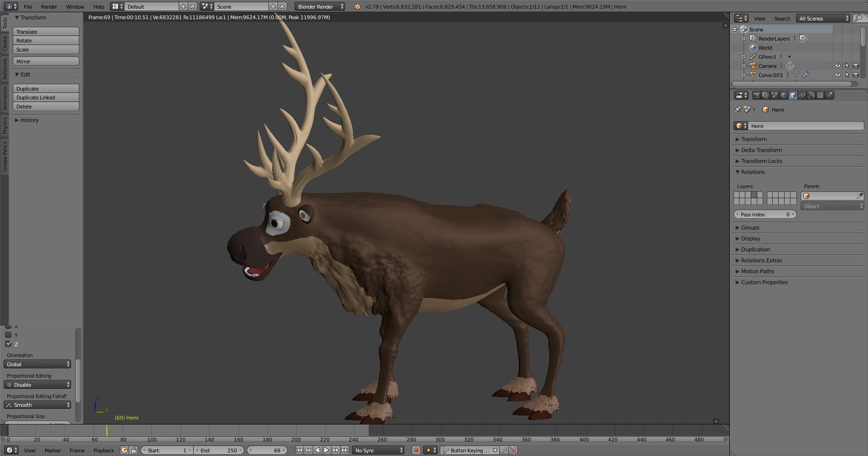The height and width of the screenshot is (456, 868).
Task: Open the render engine Blender Render dropdown
Action: pyautogui.click(x=320, y=6)
